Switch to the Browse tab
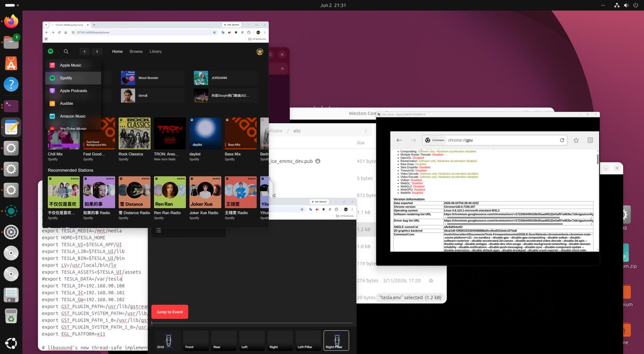 click(x=136, y=51)
